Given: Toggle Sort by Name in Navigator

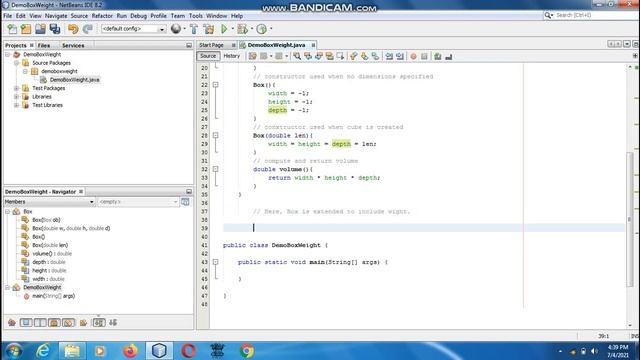Looking at the screenshot, I should tap(99, 322).
